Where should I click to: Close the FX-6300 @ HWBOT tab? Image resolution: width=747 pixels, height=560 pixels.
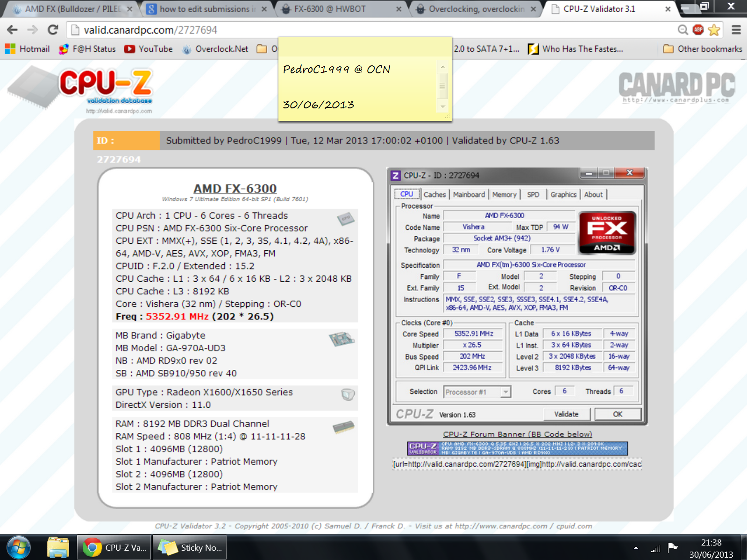(x=398, y=9)
